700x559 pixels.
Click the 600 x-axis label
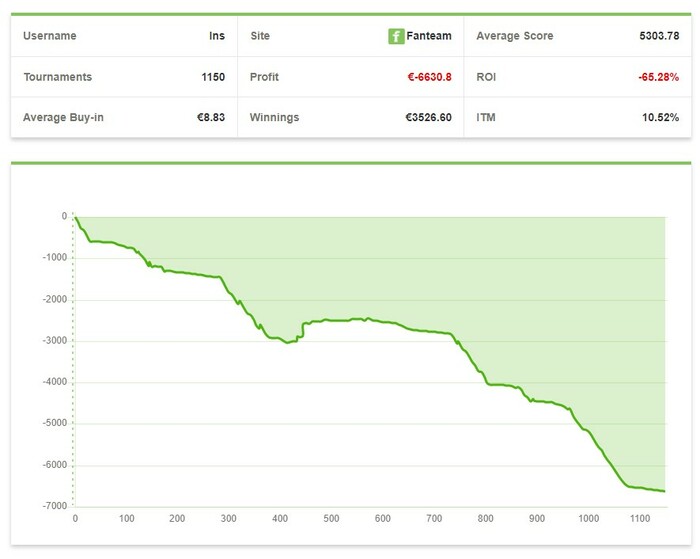pos(383,518)
